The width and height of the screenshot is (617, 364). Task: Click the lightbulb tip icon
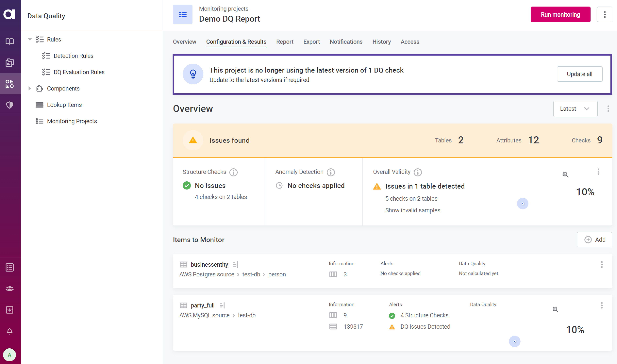[x=193, y=74]
